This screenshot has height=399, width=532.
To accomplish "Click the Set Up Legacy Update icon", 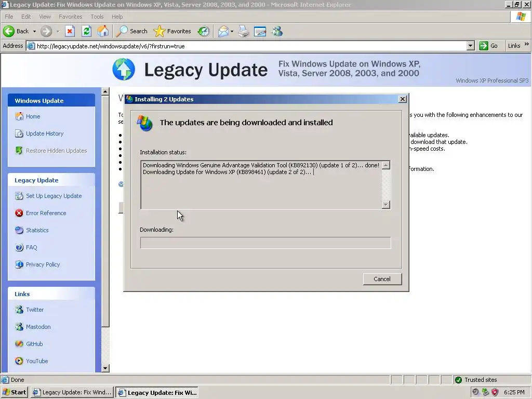I will pos(19,196).
